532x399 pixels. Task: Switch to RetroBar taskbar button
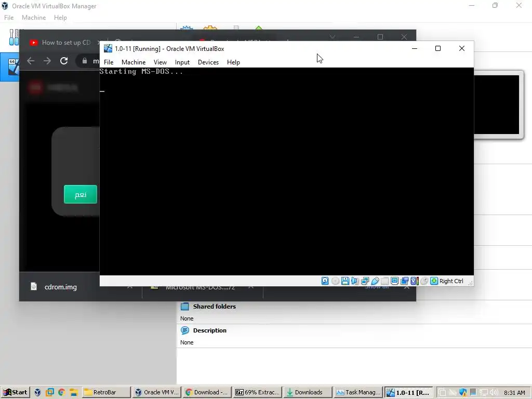pos(106,392)
